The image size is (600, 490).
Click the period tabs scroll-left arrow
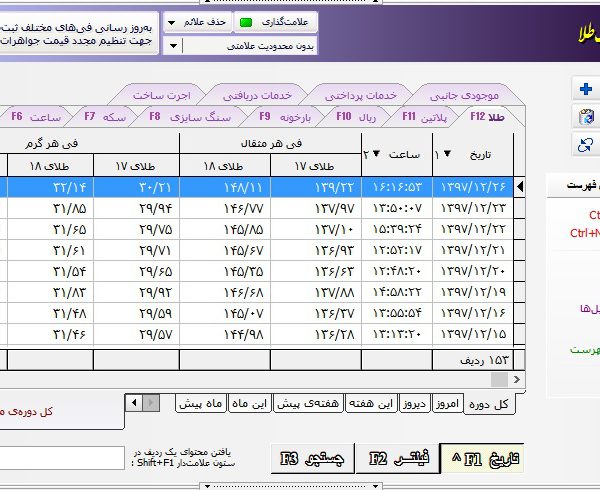tap(134, 403)
